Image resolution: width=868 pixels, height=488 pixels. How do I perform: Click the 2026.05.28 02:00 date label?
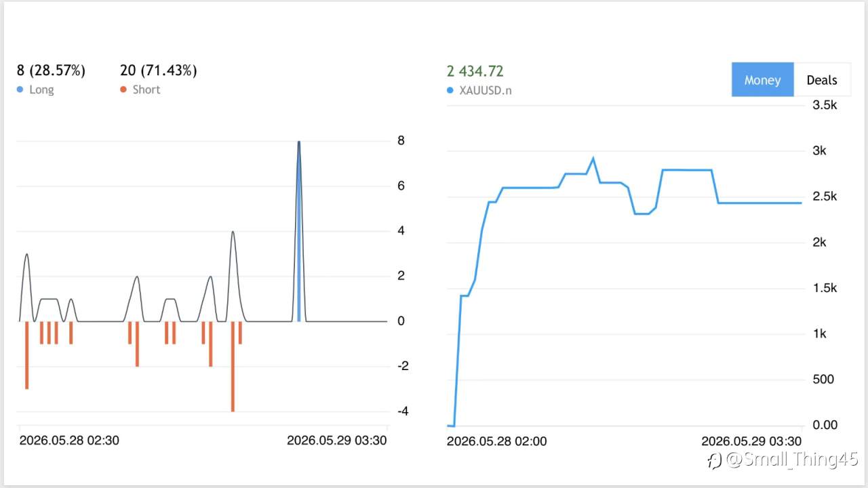click(497, 441)
